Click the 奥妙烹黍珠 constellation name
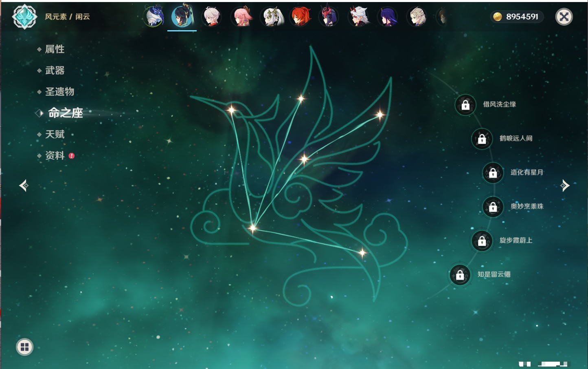588x369 pixels. coord(527,206)
